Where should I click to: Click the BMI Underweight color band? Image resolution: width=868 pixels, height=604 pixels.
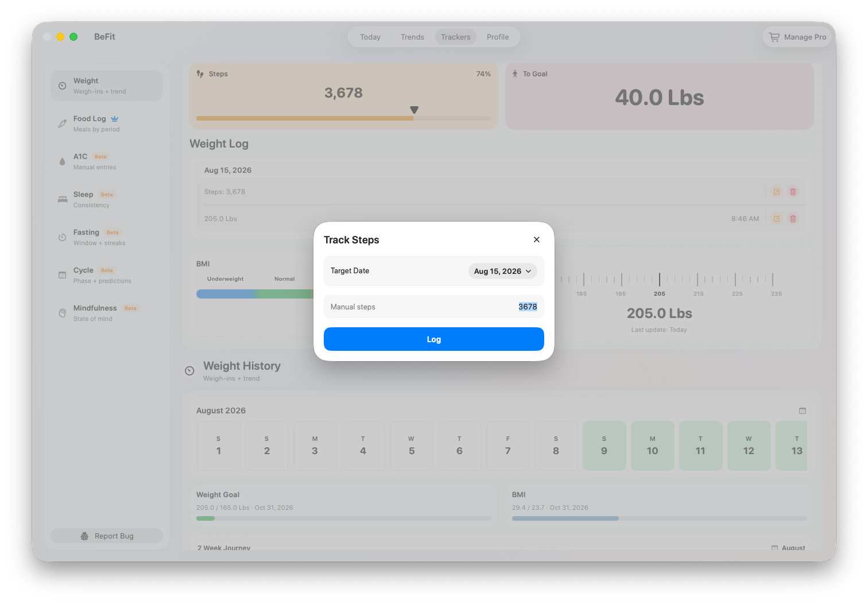tap(226, 294)
